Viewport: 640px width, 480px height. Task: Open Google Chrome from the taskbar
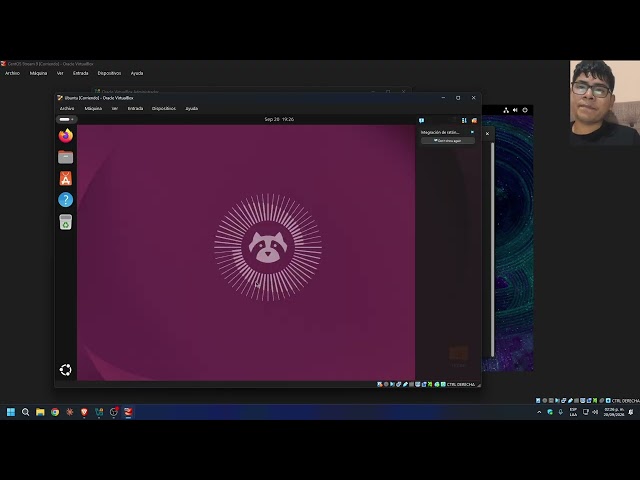[x=55, y=412]
